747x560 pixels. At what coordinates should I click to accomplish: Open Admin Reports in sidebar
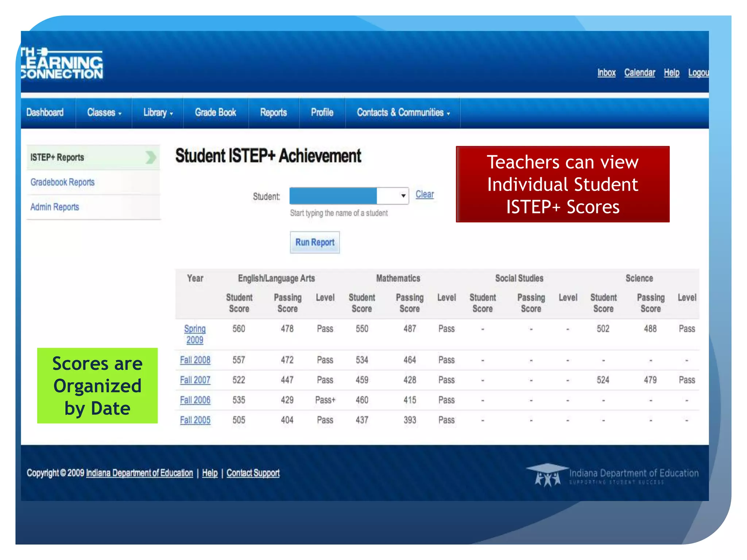pos(55,207)
